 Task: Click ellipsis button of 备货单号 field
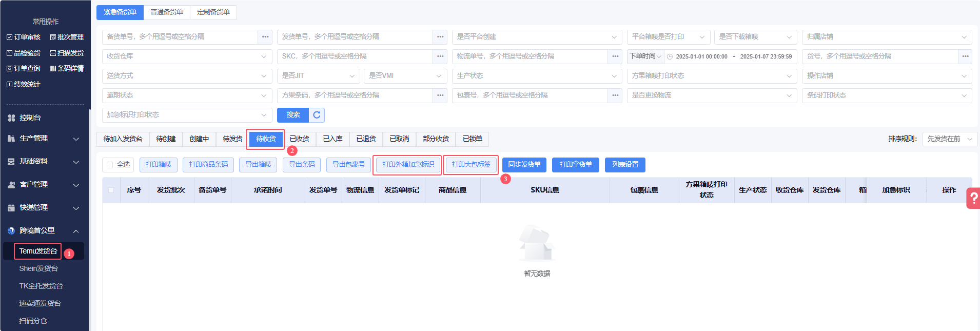pos(265,37)
